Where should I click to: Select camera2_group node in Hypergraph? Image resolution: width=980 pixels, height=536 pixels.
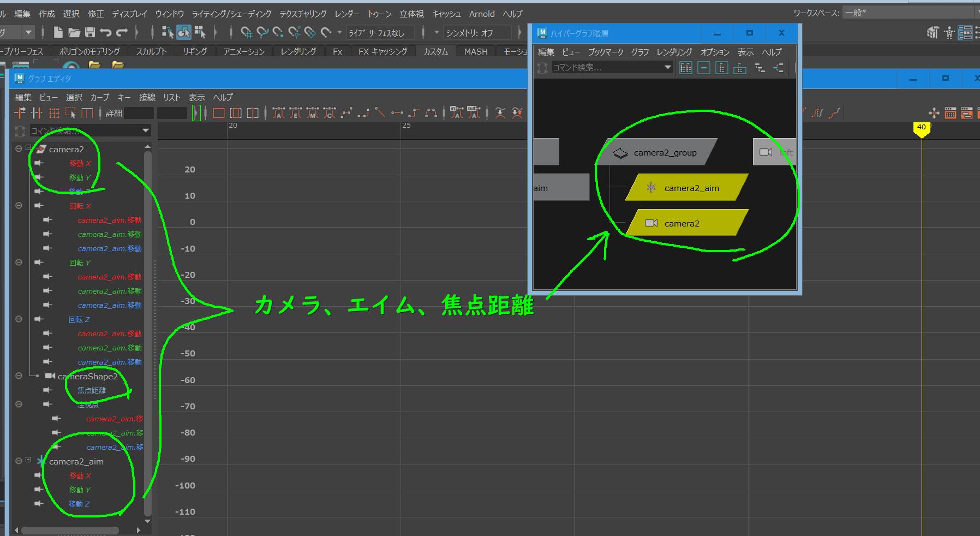(657, 153)
